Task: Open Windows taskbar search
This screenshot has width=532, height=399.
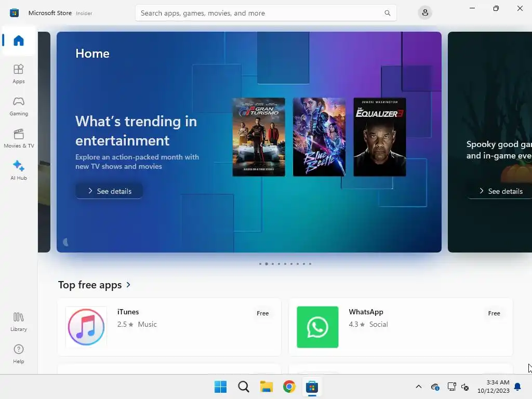Action: [243, 387]
